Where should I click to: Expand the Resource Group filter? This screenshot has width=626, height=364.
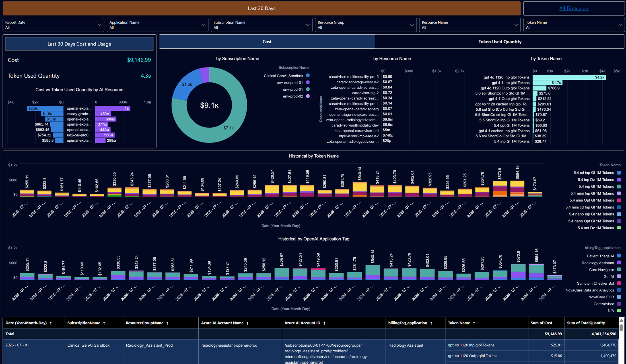[366, 25]
